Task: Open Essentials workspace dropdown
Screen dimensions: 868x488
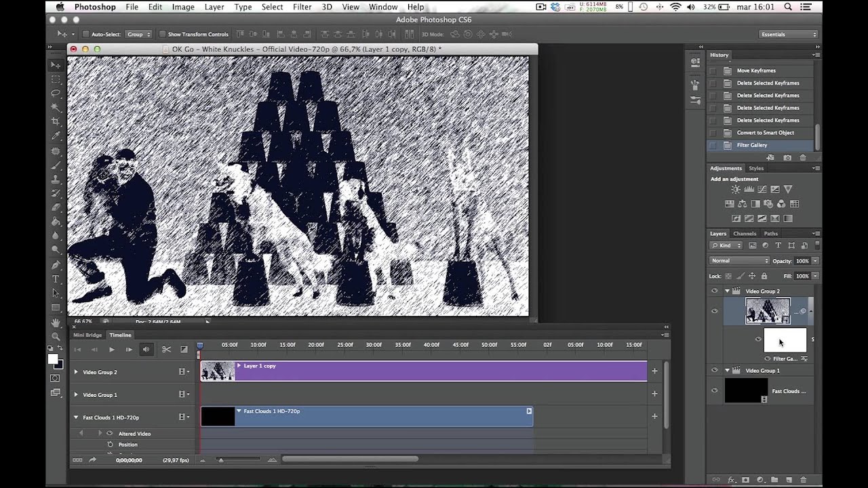Action: coord(789,34)
